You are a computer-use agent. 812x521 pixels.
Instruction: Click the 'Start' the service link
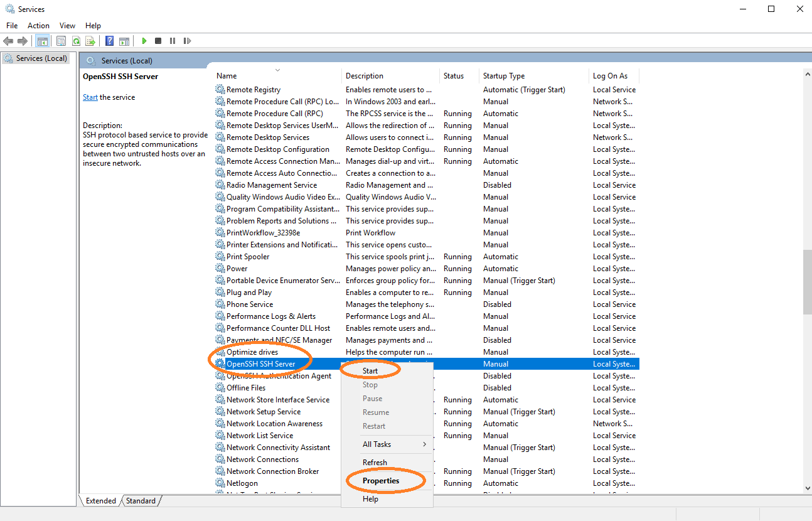pyautogui.click(x=90, y=97)
